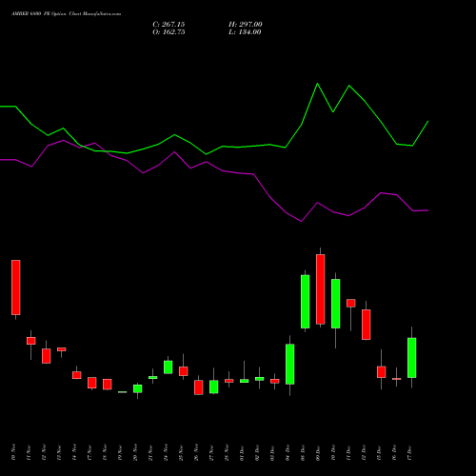This screenshot has height=476, width=476.
Task: Select the green candle for 04 Dec
Action: 290,365
